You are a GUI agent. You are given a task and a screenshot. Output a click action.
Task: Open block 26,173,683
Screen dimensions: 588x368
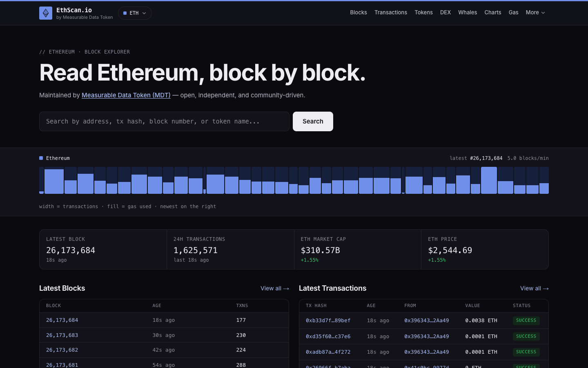click(x=62, y=335)
